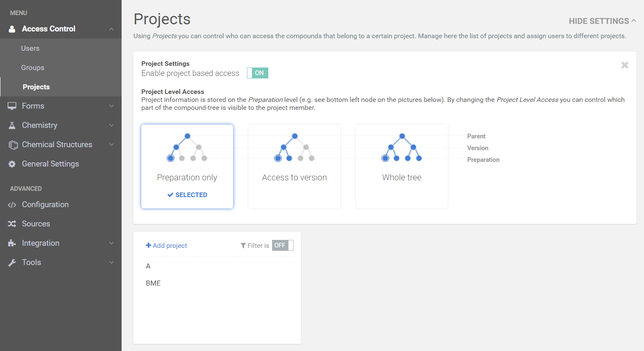Open the Users menu item
The image size is (644, 351).
click(x=30, y=48)
